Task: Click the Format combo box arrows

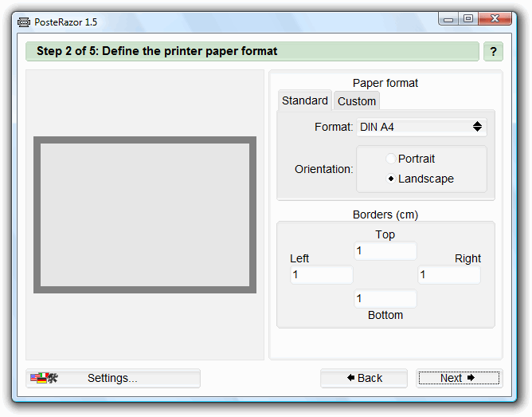Action: click(x=477, y=127)
